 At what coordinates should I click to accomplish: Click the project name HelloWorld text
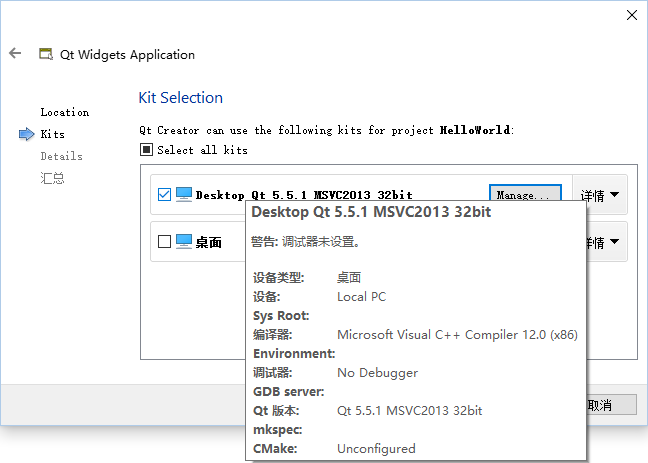tap(475, 130)
